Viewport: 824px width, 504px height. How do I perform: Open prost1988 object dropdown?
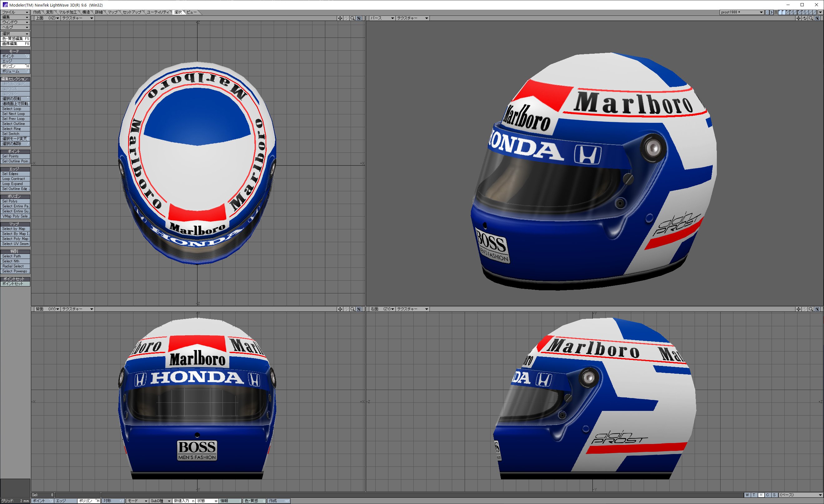pos(742,12)
